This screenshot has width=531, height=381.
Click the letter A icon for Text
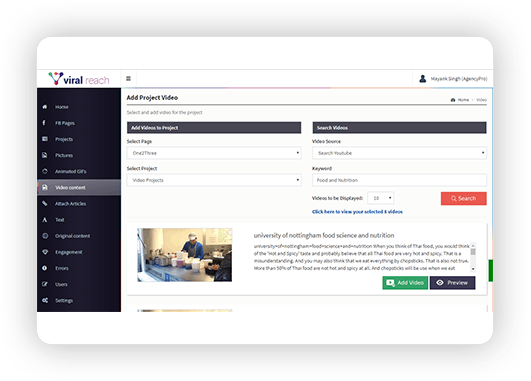point(45,219)
